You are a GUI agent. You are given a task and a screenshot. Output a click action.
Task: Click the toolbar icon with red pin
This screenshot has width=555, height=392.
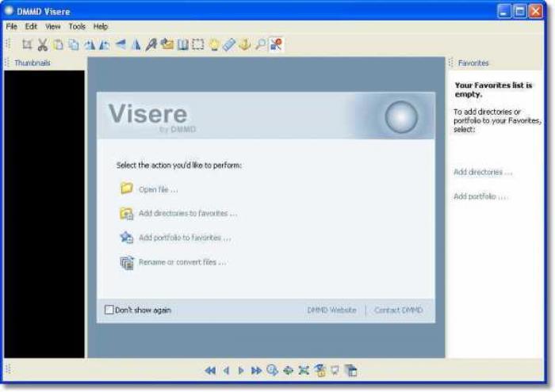coord(276,44)
